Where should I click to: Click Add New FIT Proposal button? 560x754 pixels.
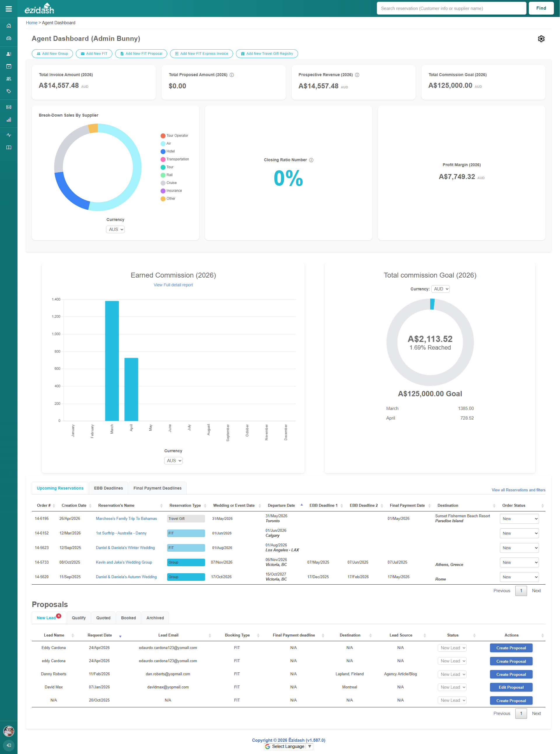click(x=141, y=54)
